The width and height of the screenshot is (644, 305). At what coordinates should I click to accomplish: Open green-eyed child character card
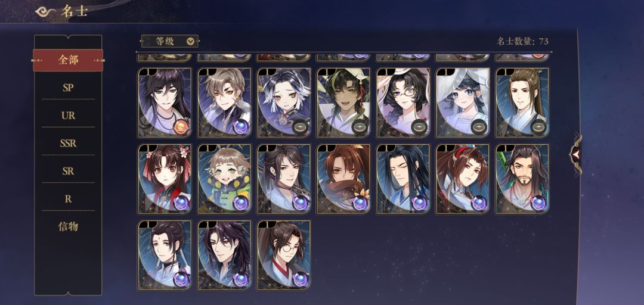(224, 179)
